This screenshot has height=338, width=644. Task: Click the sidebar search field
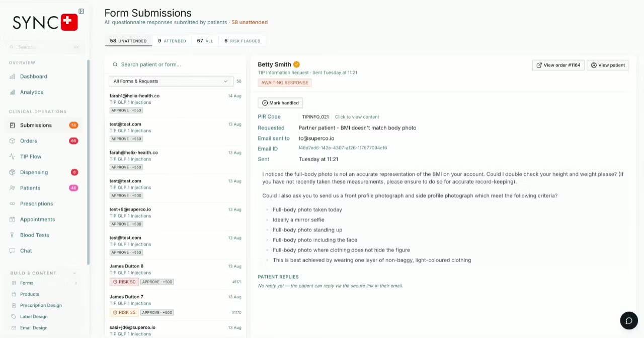point(45,47)
